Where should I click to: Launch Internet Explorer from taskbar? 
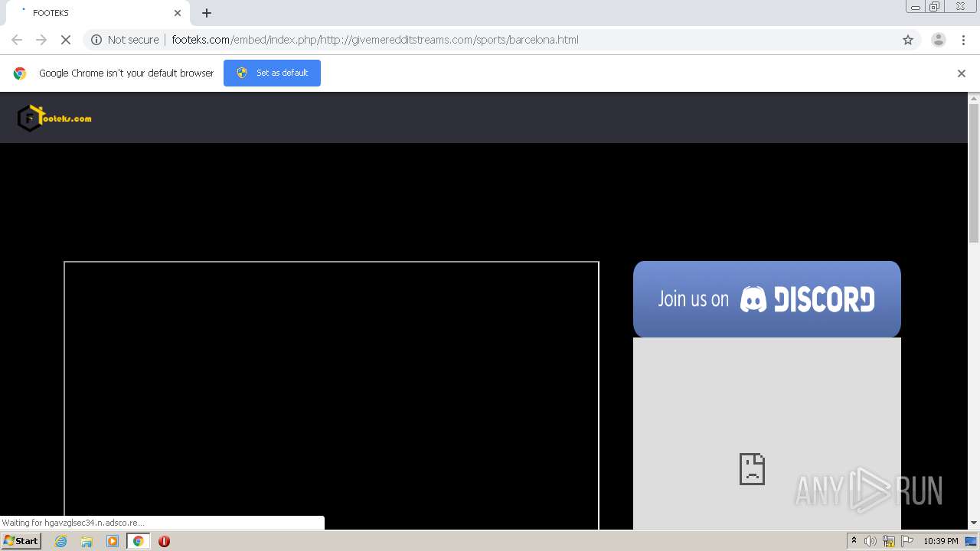pos(61,541)
